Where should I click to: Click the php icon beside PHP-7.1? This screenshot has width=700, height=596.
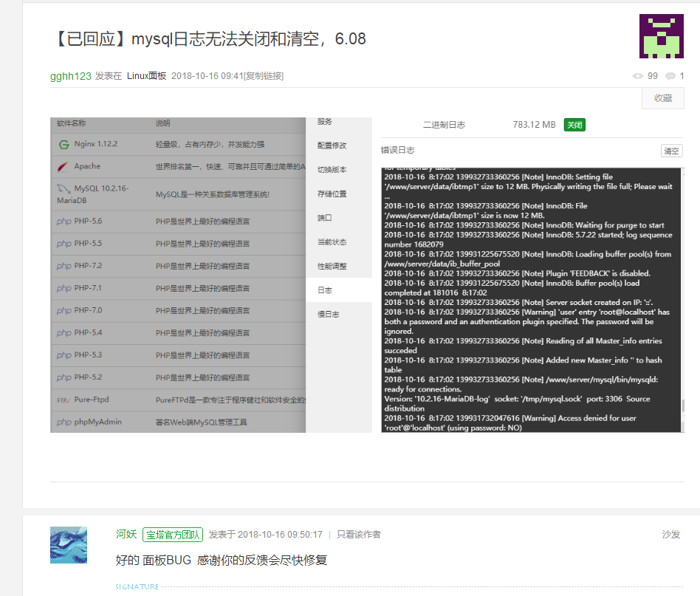click(x=64, y=289)
